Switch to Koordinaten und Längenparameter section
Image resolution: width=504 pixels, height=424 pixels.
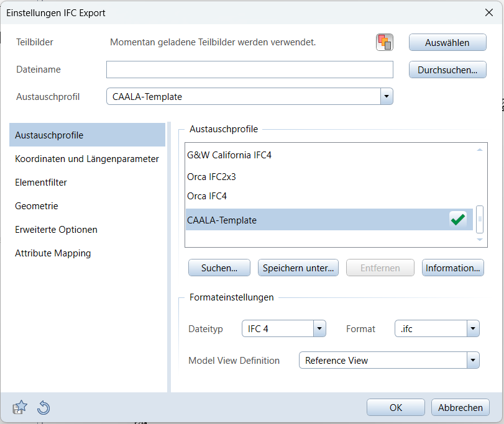click(87, 159)
